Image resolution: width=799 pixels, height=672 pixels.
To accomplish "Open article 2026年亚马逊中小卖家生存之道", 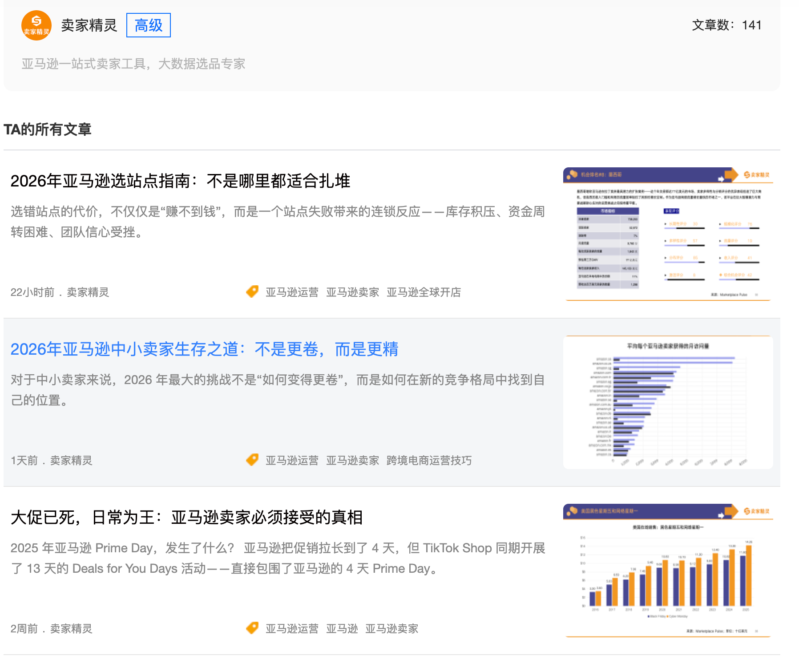I will (204, 349).
